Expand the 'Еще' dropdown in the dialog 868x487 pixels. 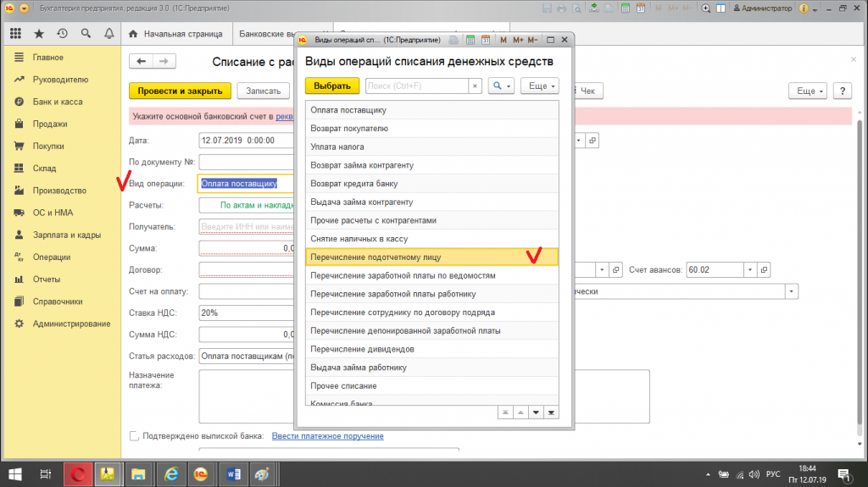(539, 86)
